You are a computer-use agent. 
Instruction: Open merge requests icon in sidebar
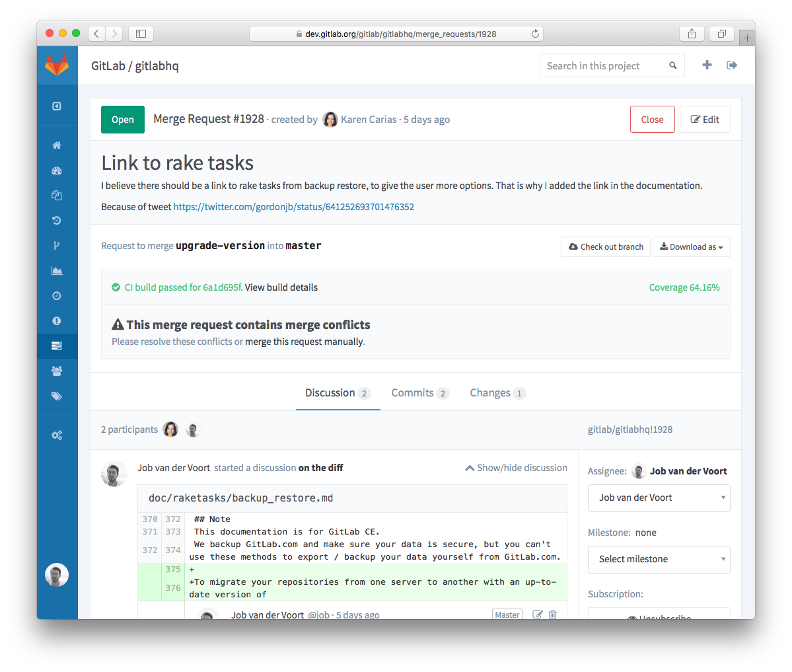coord(57,346)
